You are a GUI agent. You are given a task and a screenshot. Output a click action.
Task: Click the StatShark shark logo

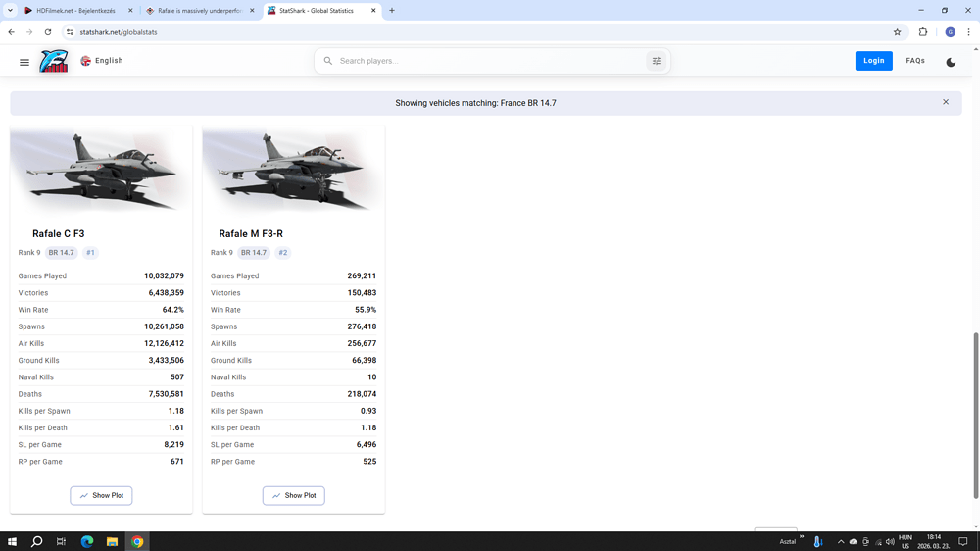point(54,62)
